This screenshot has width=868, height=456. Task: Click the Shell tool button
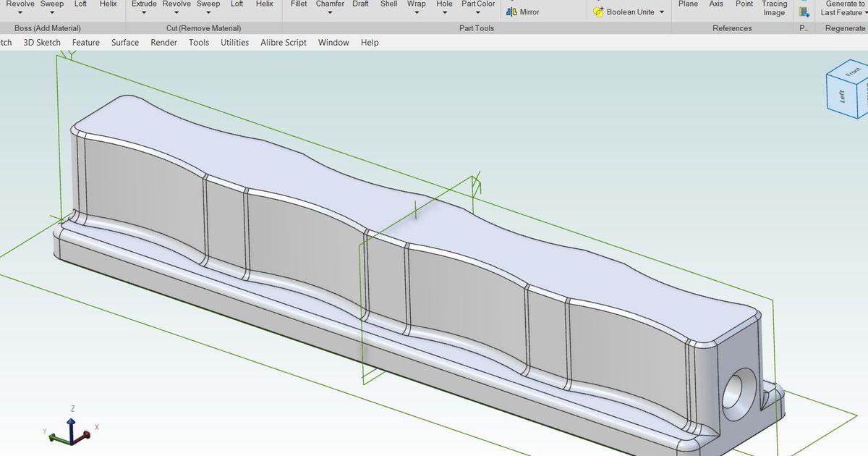pyautogui.click(x=388, y=4)
